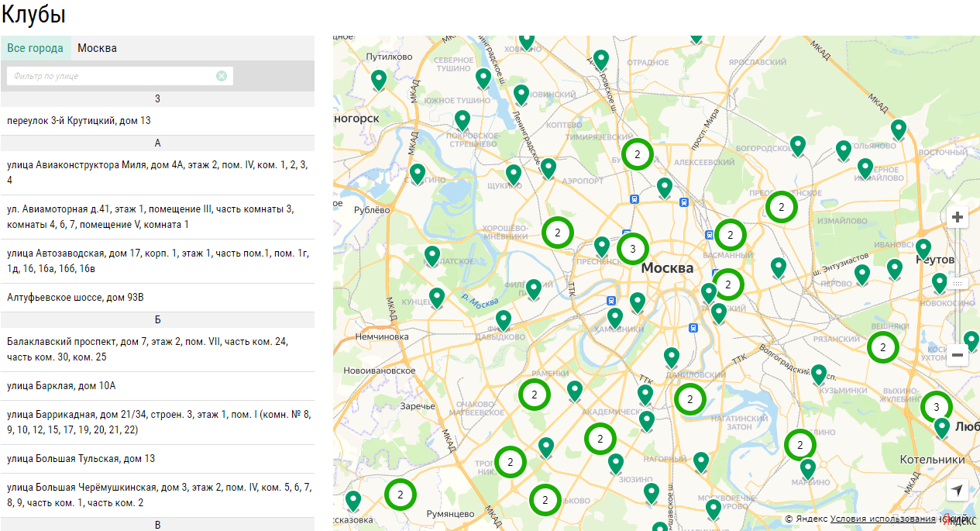This screenshot has height=531, width=980.
Task: Click the club pin at Реутов
Action: [x=923, y=250]
